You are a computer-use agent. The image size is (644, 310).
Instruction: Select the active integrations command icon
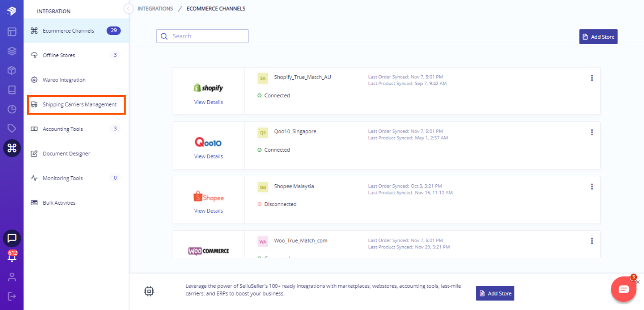point(12,148)
